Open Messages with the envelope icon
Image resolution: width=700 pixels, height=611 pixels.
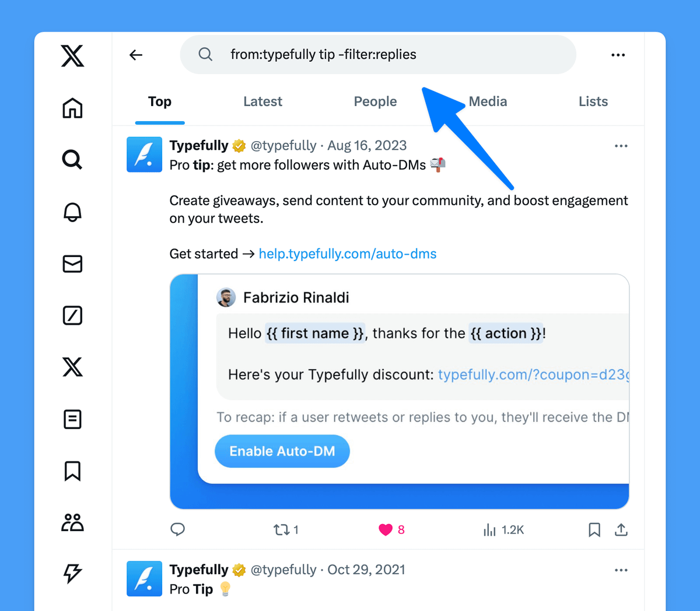coord(72,264)
